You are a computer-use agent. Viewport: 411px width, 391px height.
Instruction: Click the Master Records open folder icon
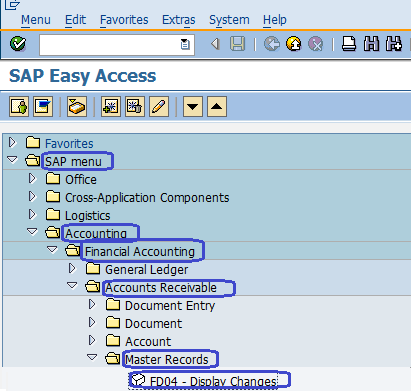point(112,359)
